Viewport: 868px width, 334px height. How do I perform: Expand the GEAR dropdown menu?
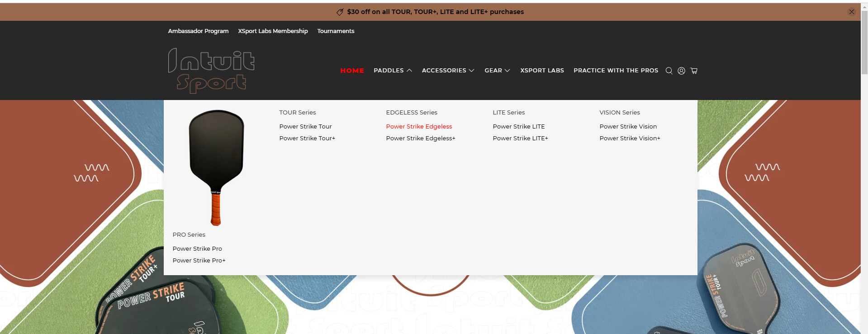tap(497, 71)
